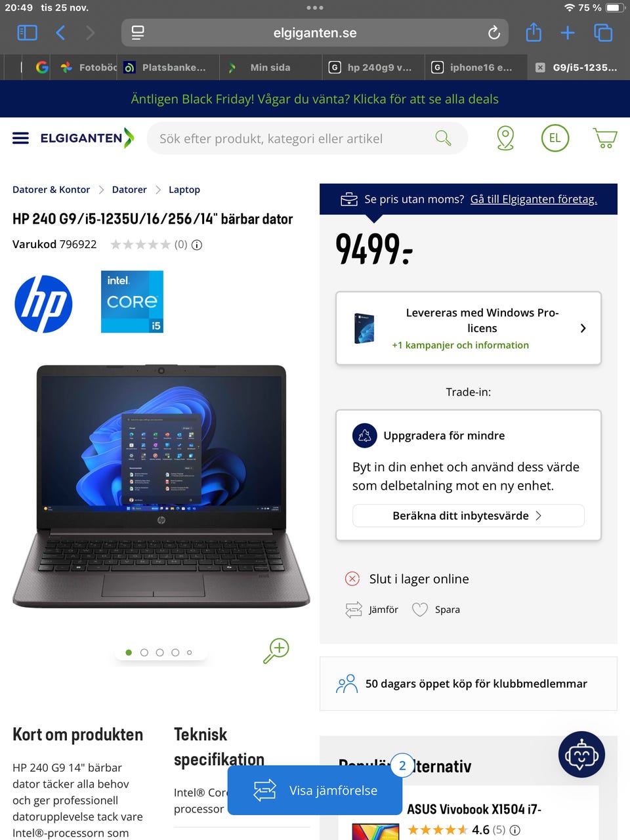Zoom product image with magnifier plus icon
The height and width of the screenshot is (840, 630).
pos(276,650)
